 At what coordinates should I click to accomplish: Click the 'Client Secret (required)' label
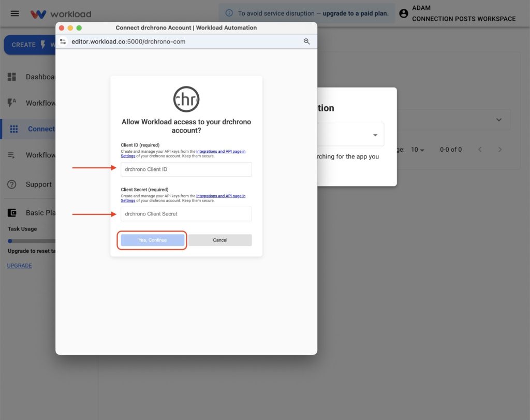point(144,190)
